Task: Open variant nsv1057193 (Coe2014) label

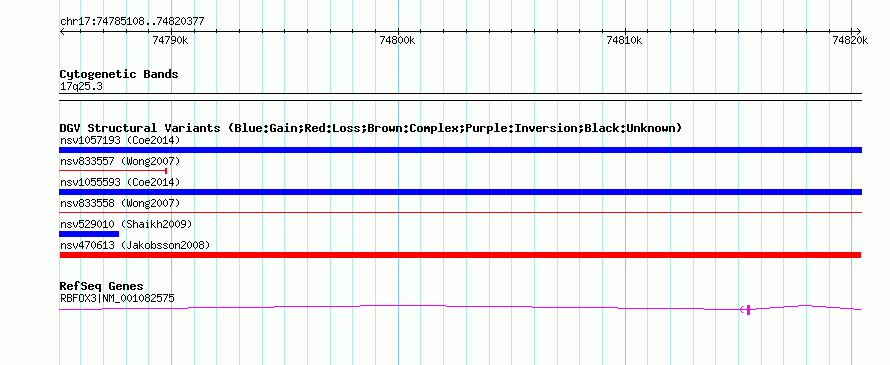Action: click(x=120, y=140)
